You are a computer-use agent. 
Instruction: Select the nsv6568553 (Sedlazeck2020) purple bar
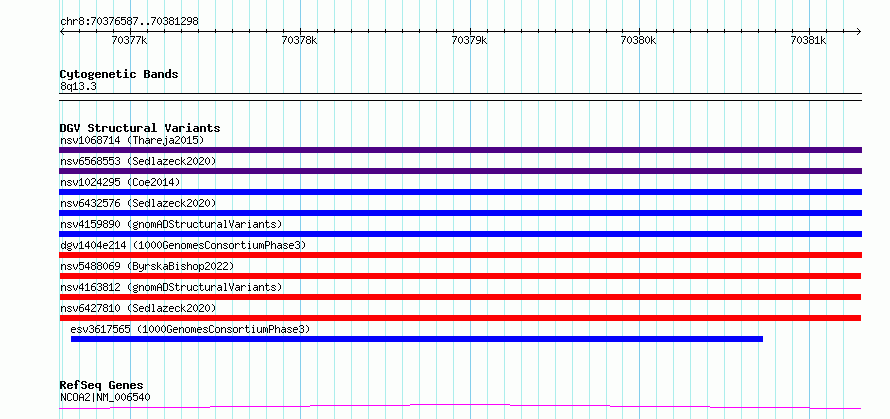[x=460, y=171]
